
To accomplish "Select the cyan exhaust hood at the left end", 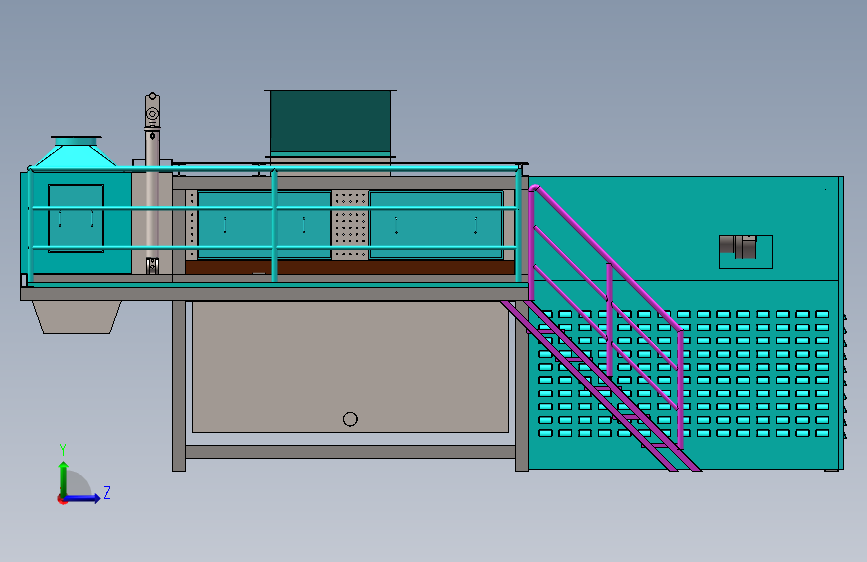I will click(76, 151).
